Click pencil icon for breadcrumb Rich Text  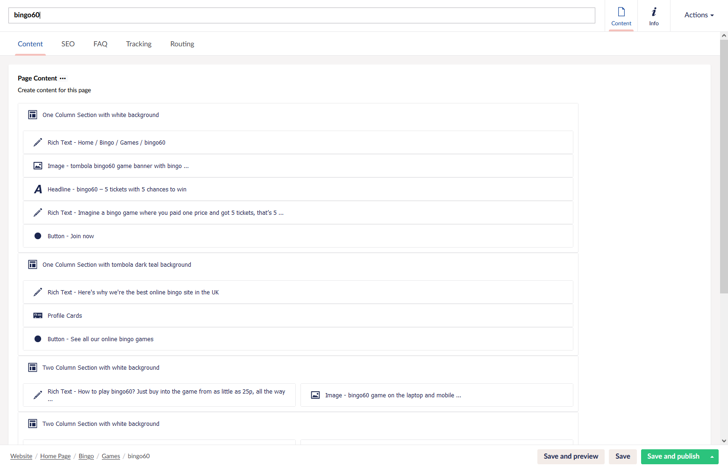coord(38,143)
